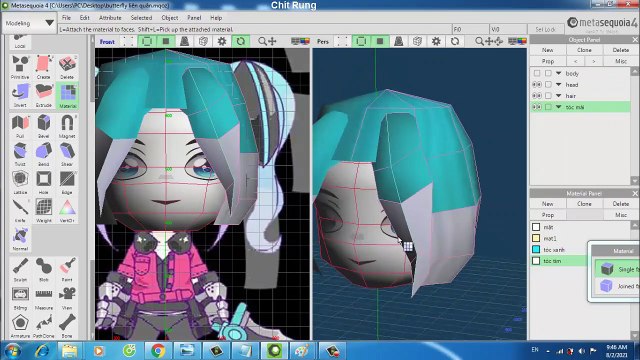Open the Edit menu
Image resolution: width=640 pixels, height=360 pixels.
coord(84,18)
